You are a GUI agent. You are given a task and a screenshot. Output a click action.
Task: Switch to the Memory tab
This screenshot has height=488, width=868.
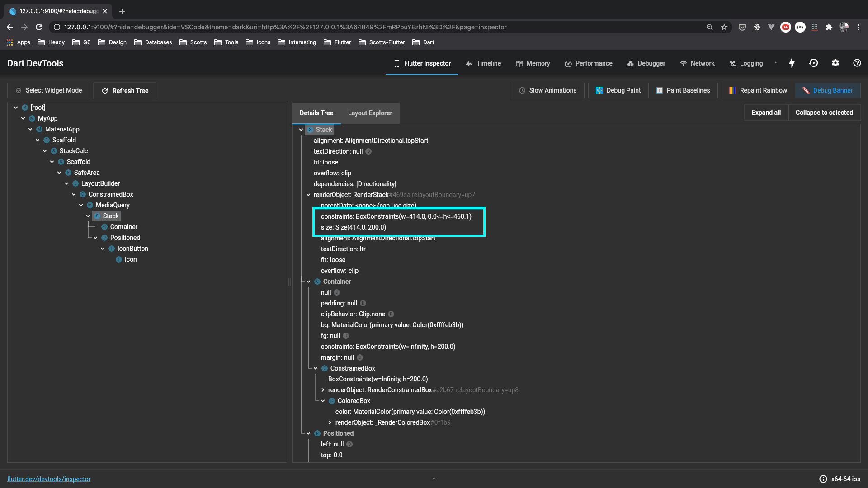533,63
